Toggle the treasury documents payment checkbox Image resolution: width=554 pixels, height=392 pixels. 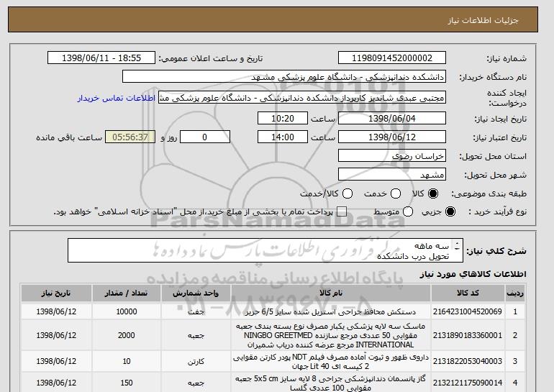click(342, 211)
